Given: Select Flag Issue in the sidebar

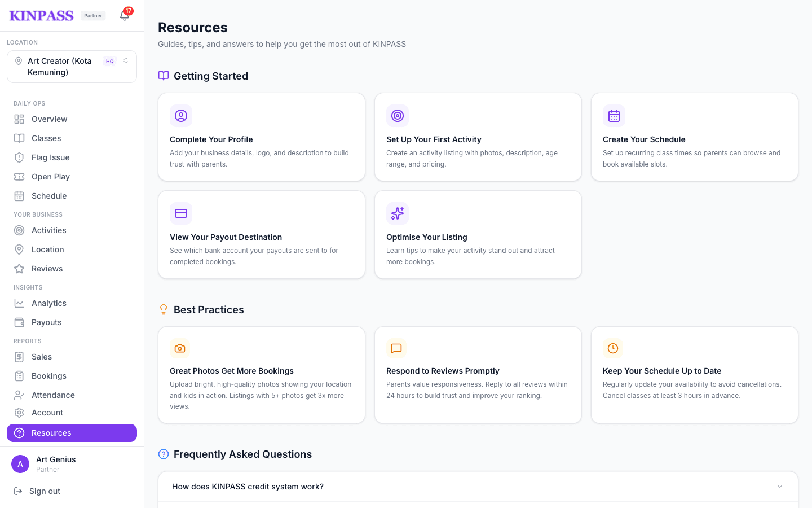Looking at the screenshot, I should coord(72,157).
